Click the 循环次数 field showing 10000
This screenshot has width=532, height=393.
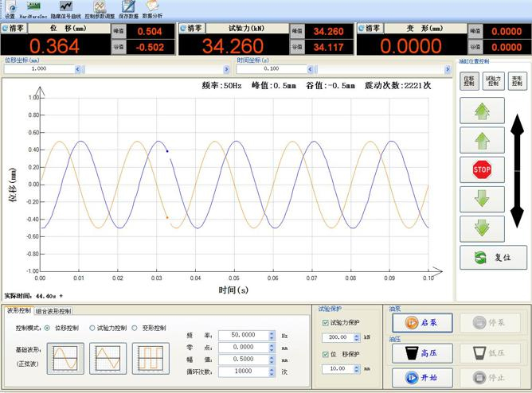point(243,372)
